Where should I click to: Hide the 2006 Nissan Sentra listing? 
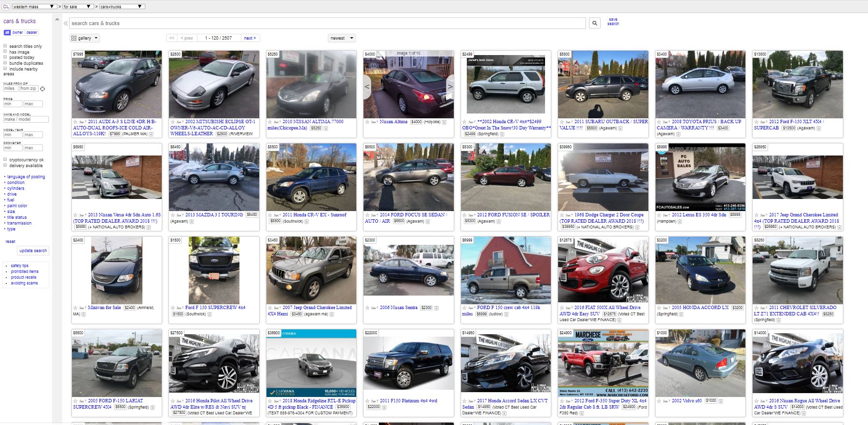point(436,308)
